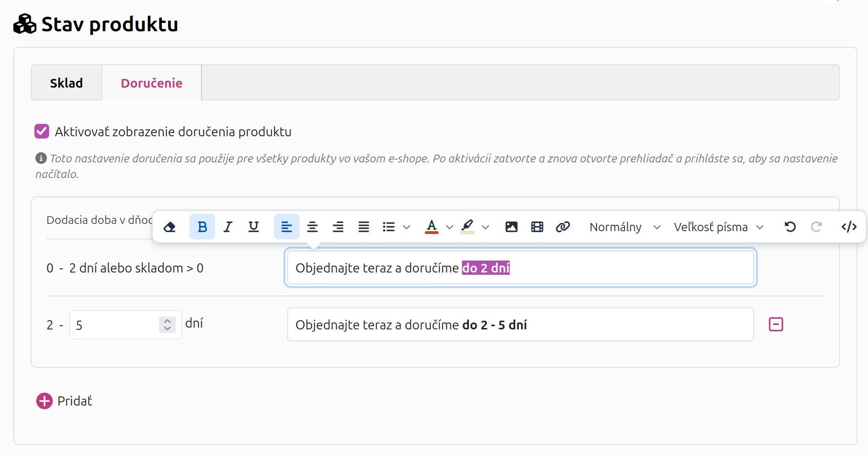Center align the text
Screen dimensions: 868x456
pyautogui.click(x=312, y=227)
